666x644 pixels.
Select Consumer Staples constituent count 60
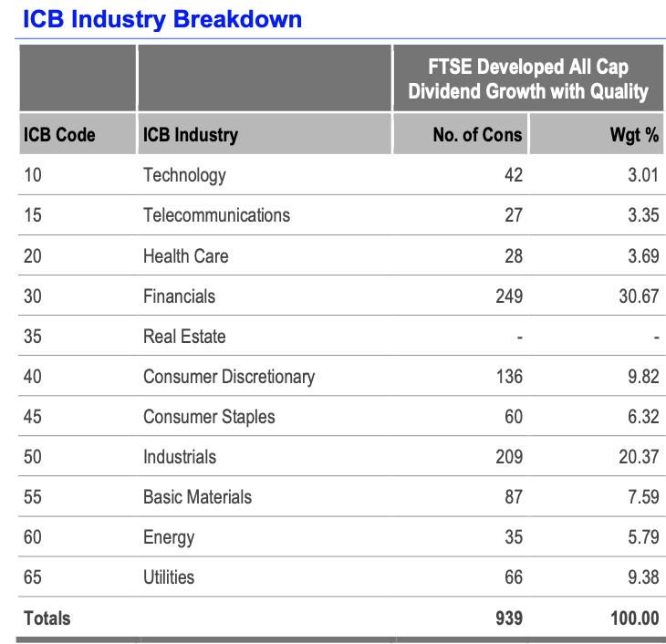tap(514, 417)
